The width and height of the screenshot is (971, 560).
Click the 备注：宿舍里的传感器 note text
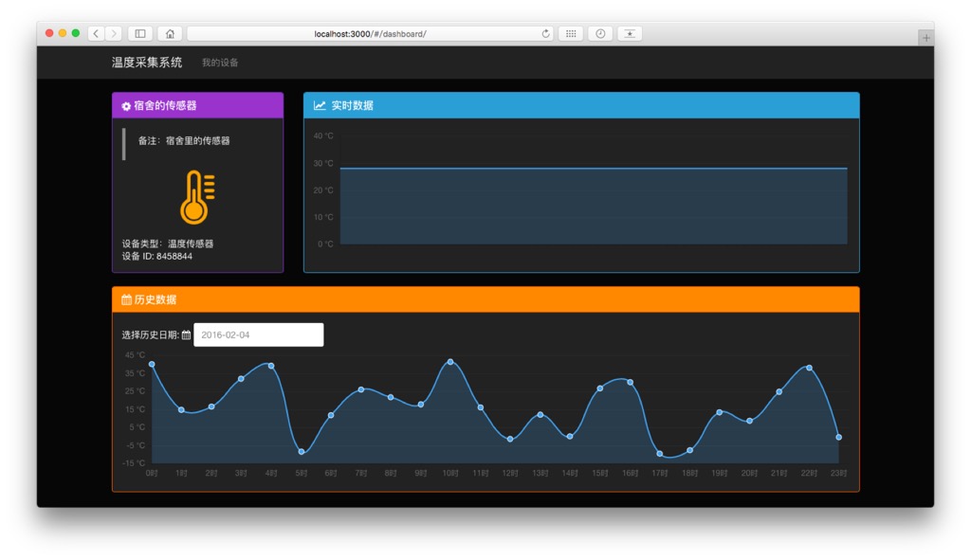click(184, 140)
